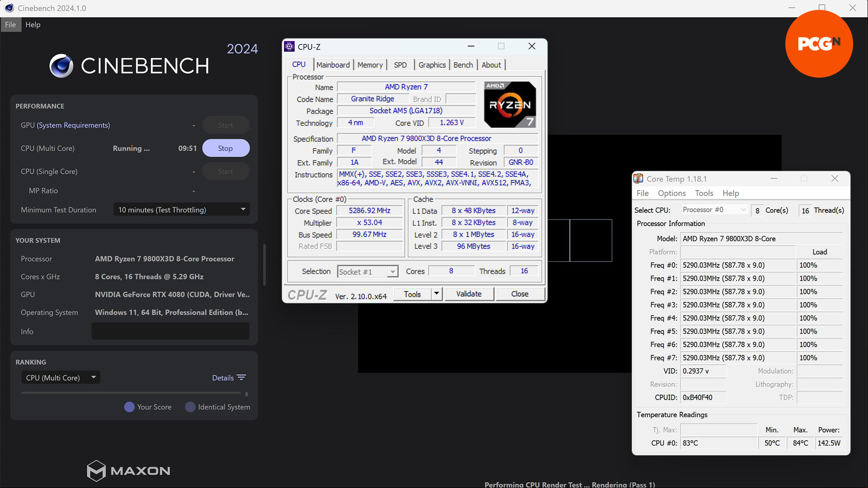
Task: Click the Details filter lines icon
Action: (x=241, y=377)
